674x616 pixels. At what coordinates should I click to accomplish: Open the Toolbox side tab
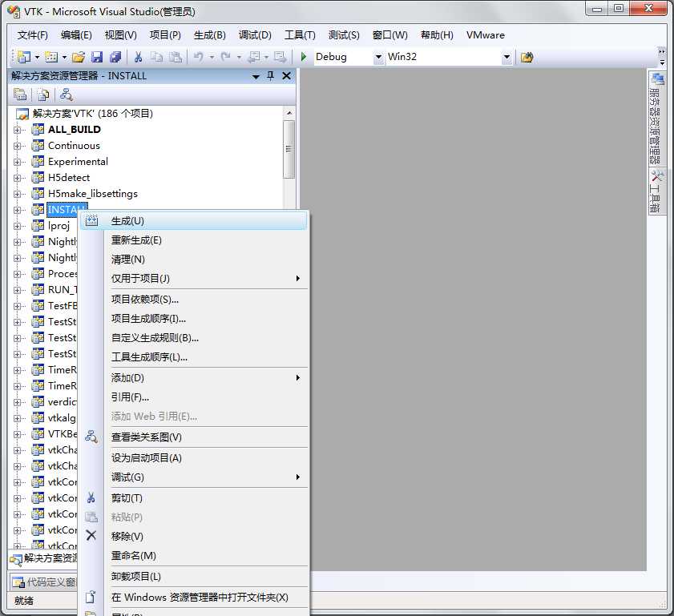click(656, 191)
